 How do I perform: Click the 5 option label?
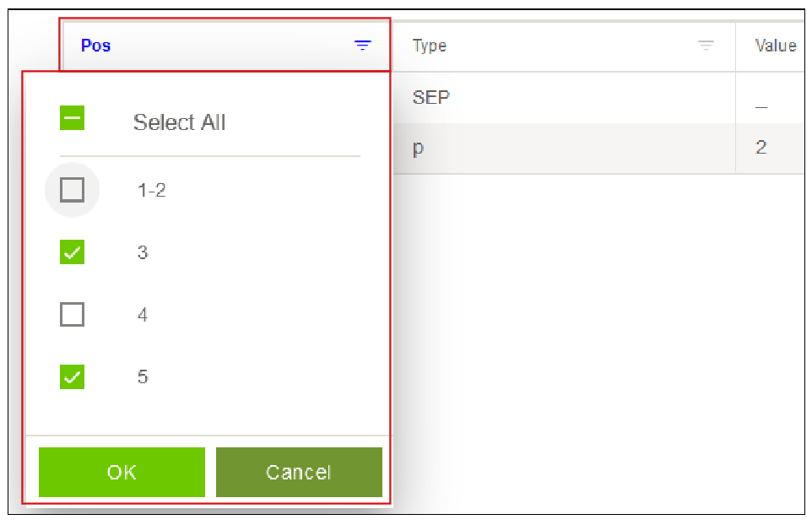143,376
